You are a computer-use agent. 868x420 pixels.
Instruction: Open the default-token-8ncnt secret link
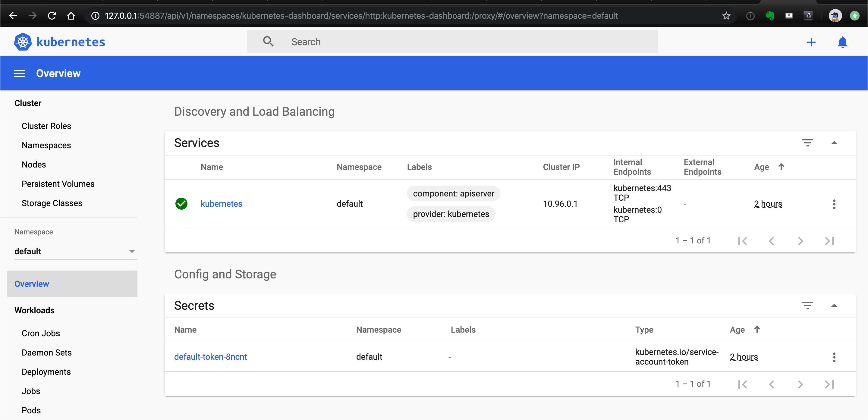[x=210, y=357]
